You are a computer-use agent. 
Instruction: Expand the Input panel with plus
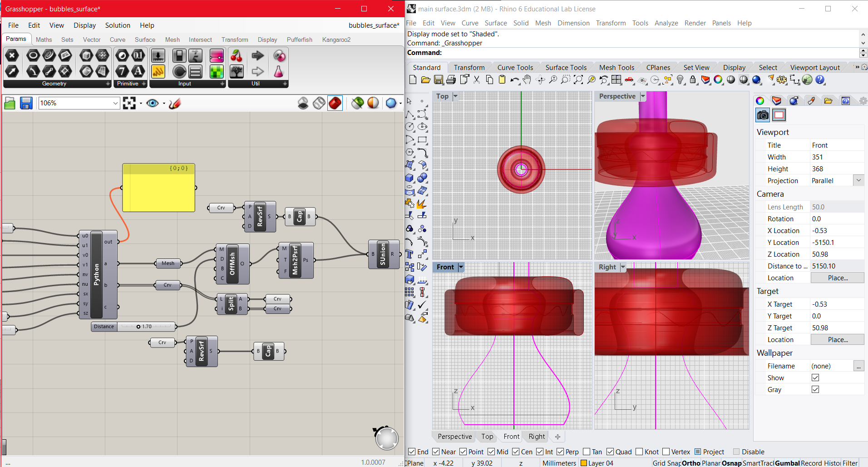tap(222, 84)
